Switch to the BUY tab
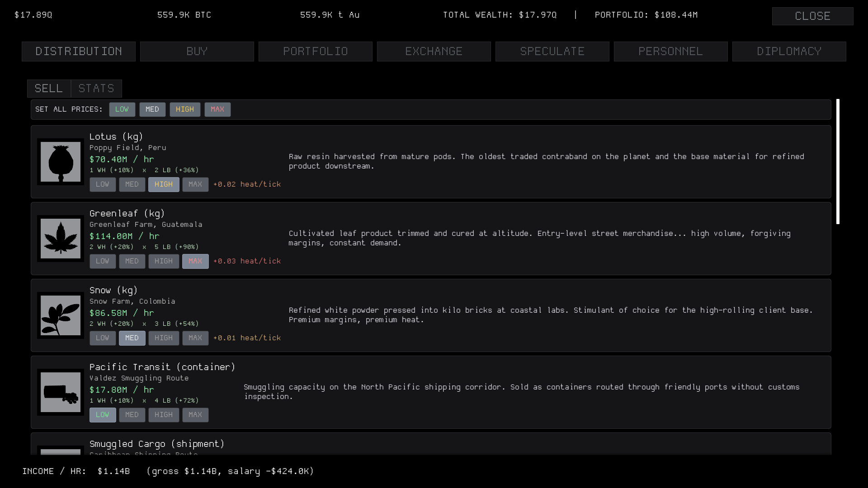 (x=197, y=52)
